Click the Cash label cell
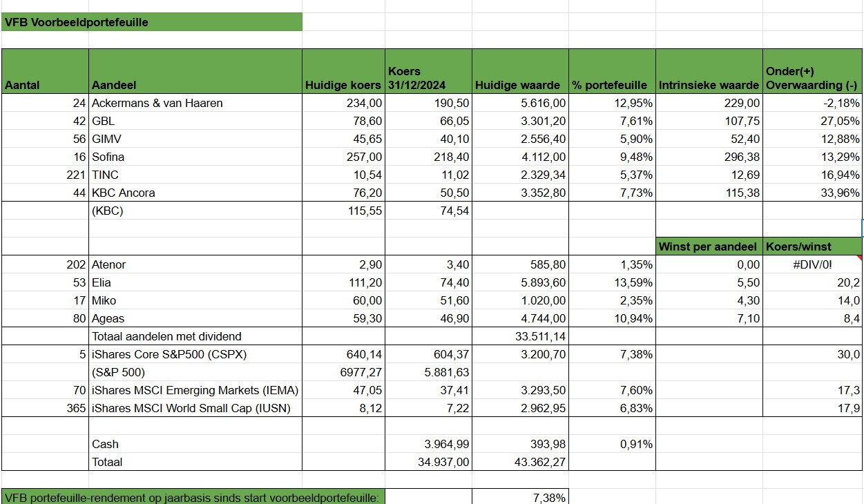This screenshot has width=864, height=504. pos(195,444)
